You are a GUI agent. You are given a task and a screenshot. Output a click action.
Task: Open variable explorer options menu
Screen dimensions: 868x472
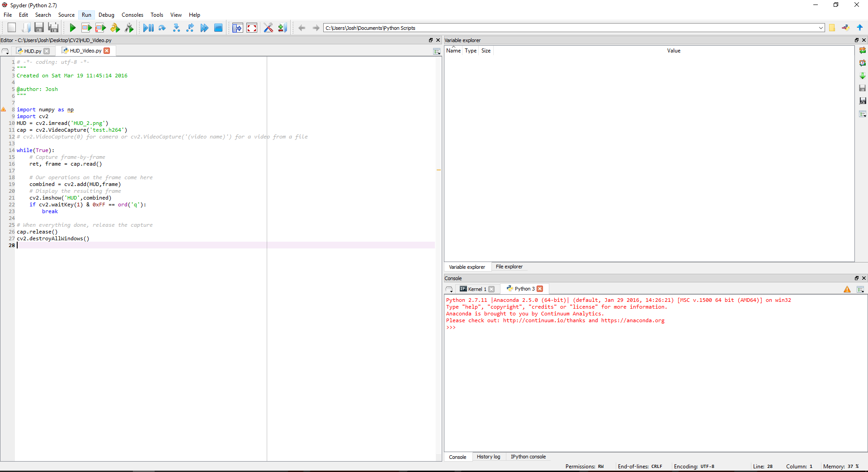863,114
